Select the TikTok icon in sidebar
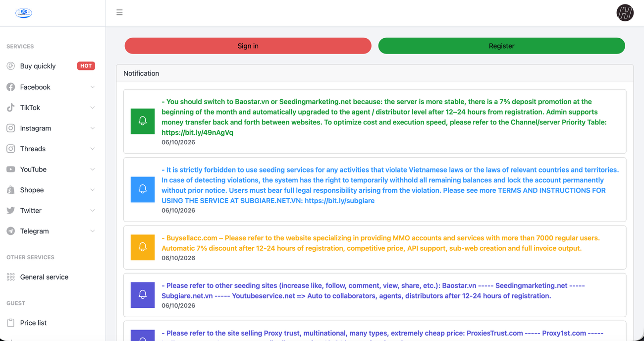 (10, 108)
